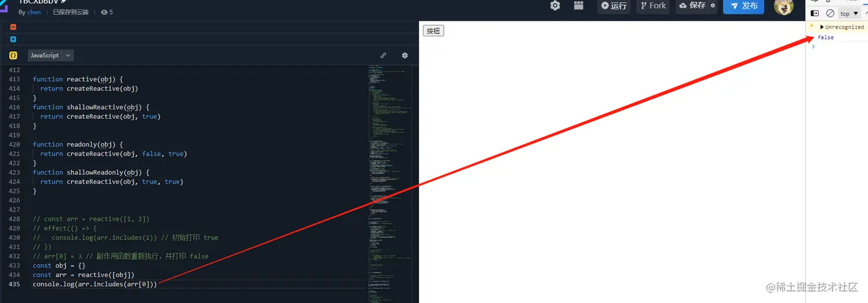Run the code with 运行 button
Image resolution: width=868 pixels, height=303 pixels.
[614, 6]
